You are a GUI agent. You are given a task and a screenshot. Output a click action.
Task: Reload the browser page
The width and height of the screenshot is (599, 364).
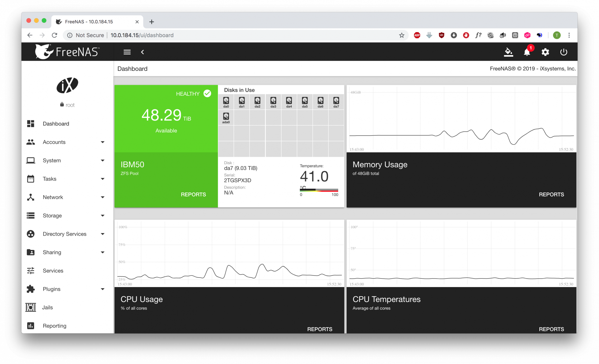(x=55, y=35)
